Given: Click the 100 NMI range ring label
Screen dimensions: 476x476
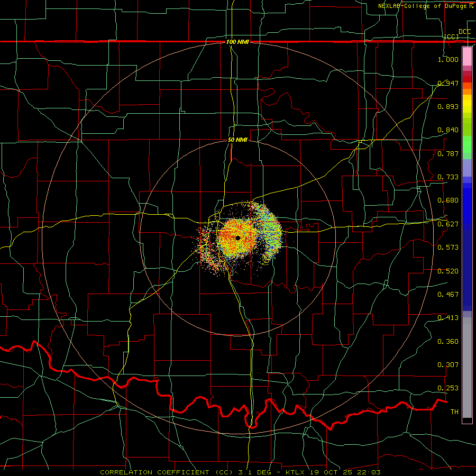Looking at the screenshot, I should point(237,42).
